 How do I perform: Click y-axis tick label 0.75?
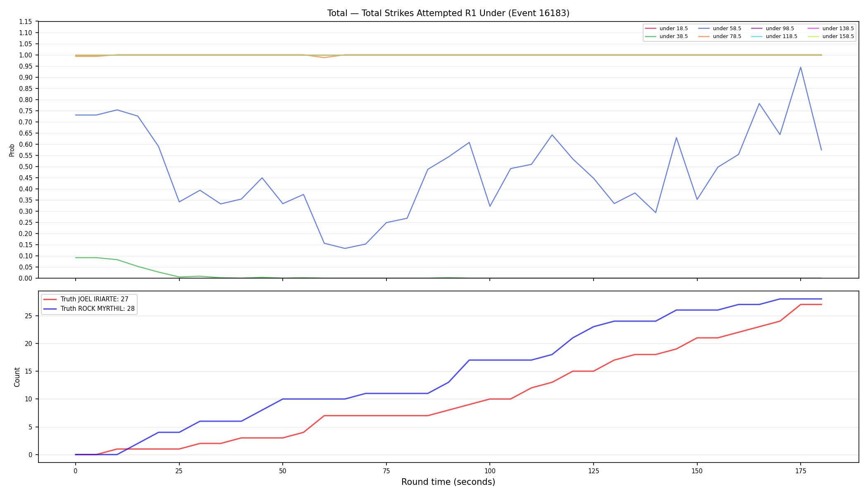coord(26,111)
